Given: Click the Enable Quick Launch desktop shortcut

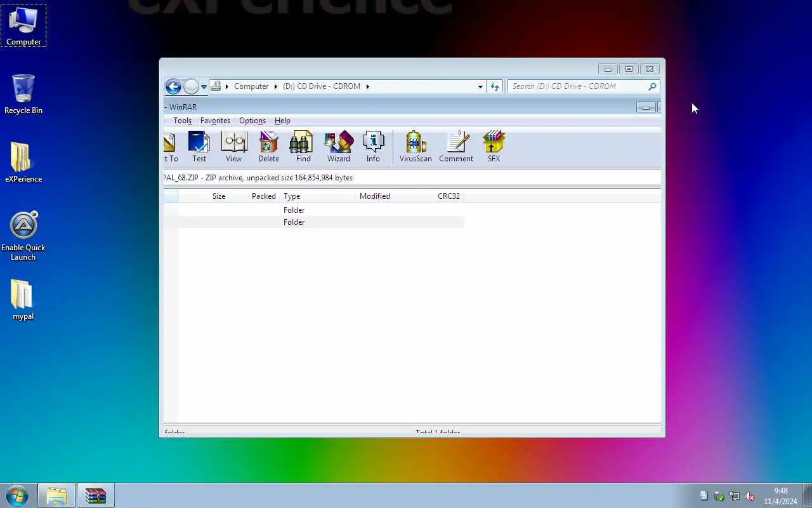Looking at the screenshot, I should 23,236.
